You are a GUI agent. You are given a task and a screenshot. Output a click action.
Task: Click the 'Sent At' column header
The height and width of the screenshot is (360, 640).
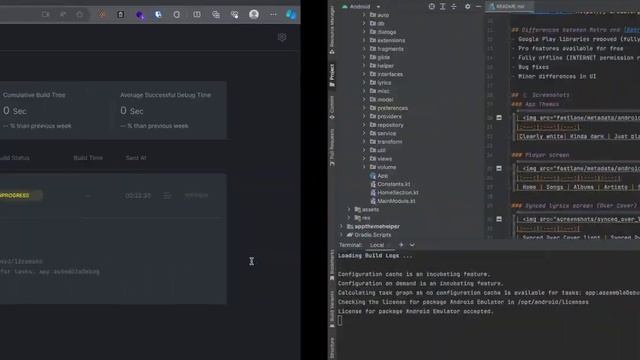136,158
